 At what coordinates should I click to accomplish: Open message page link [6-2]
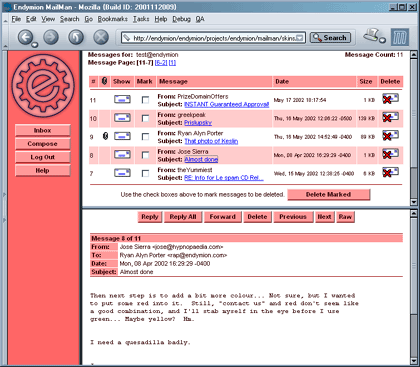(x=161, y=63)
